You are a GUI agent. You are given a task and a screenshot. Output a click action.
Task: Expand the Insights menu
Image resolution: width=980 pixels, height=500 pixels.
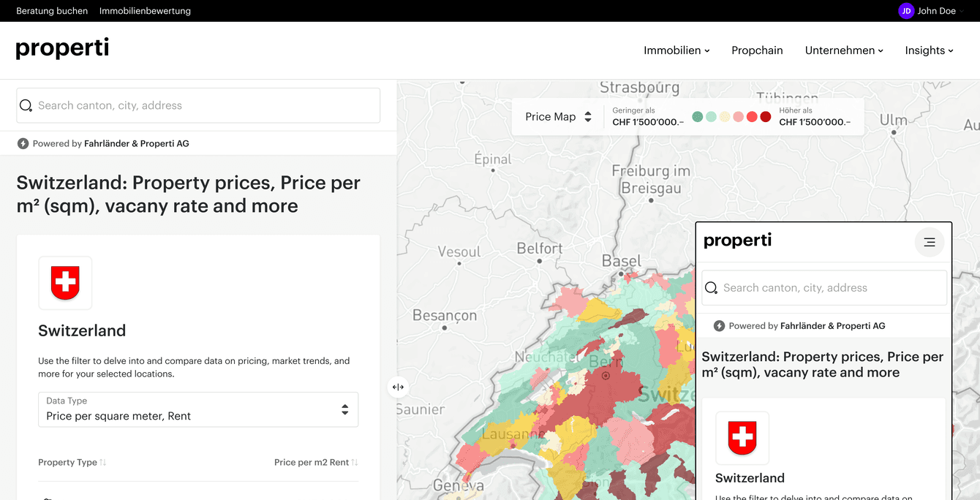coord(929,50)
